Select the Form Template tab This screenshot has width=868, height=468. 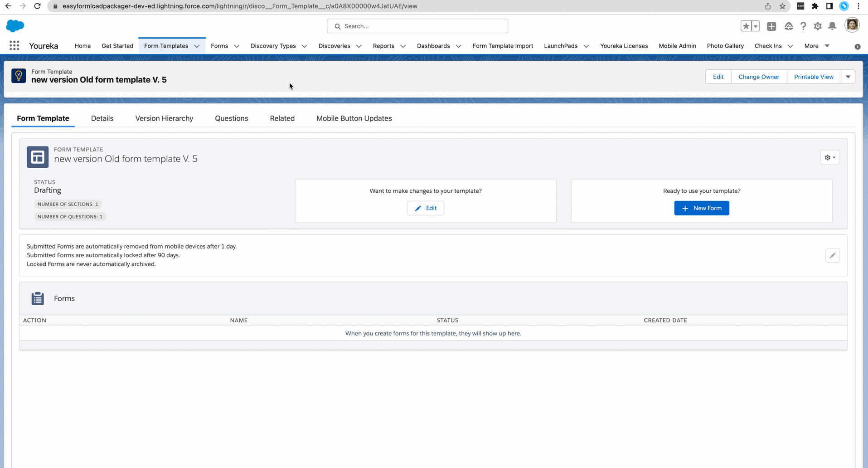(x=43, y=118)
